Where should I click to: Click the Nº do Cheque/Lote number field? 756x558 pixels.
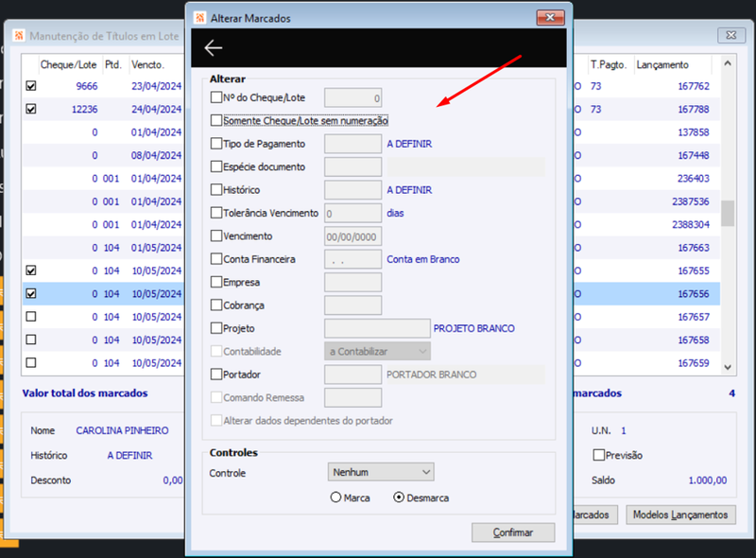[x=352, y=98]
